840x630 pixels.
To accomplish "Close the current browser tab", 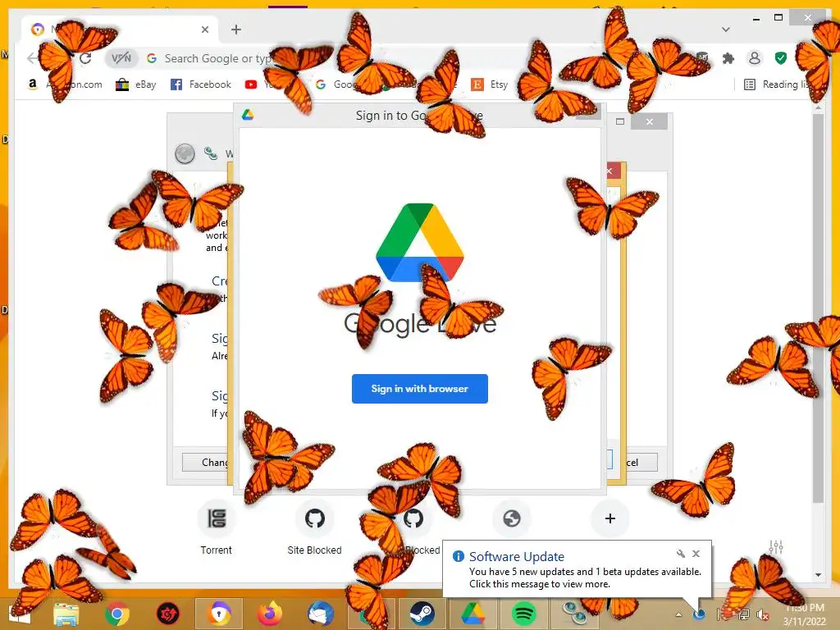I will (x=204, y=30).
